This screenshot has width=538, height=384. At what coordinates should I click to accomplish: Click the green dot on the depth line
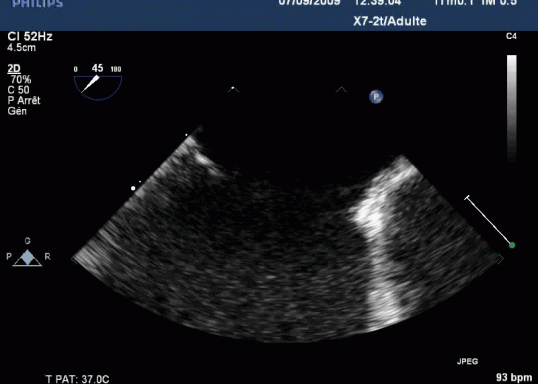tap(512, 245)
